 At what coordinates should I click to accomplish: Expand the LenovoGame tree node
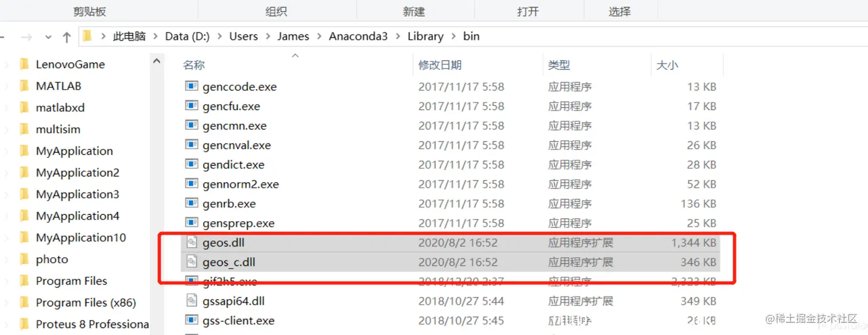(6, 64)
